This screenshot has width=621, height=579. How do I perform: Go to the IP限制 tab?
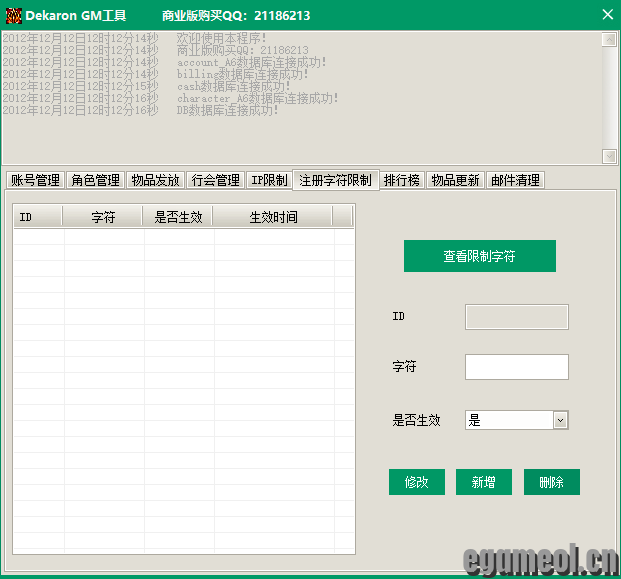[x=269, y=180]
